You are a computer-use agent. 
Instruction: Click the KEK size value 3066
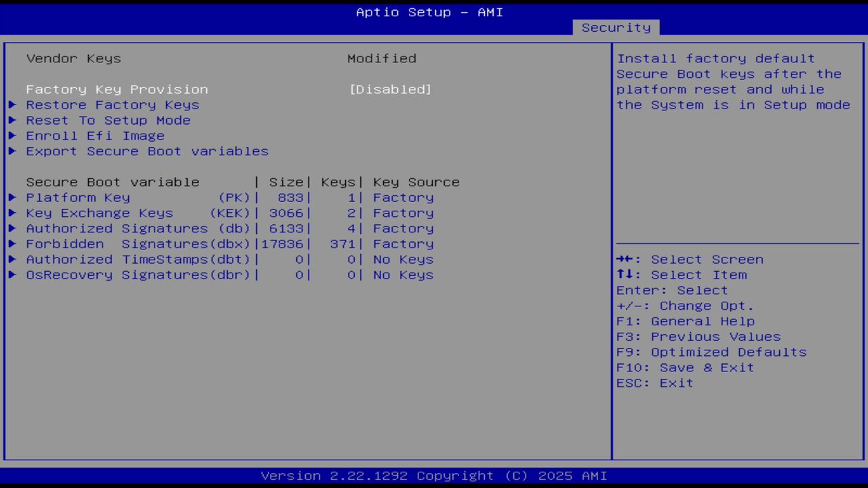(x=286, y=213)
